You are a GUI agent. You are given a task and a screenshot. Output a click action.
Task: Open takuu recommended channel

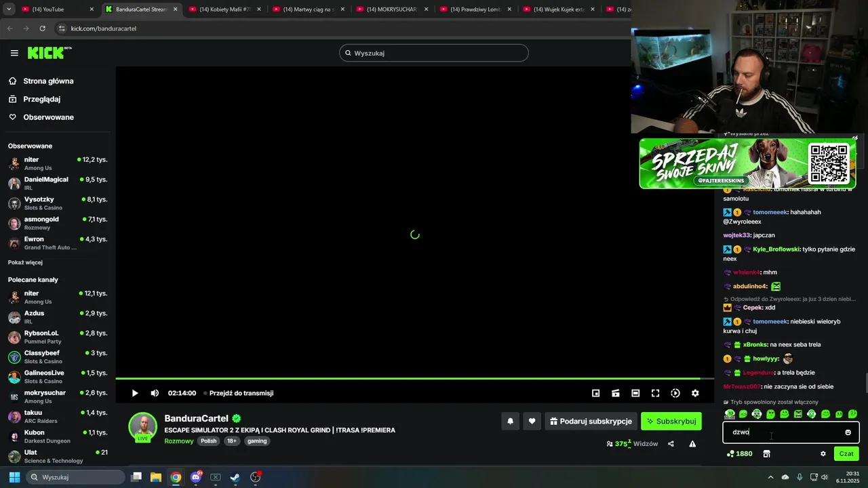pyautogui.click(x=58, y=416)
